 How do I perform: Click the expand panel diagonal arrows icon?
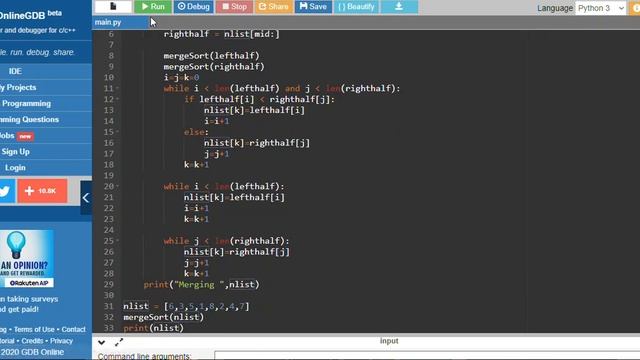[119, 342]
